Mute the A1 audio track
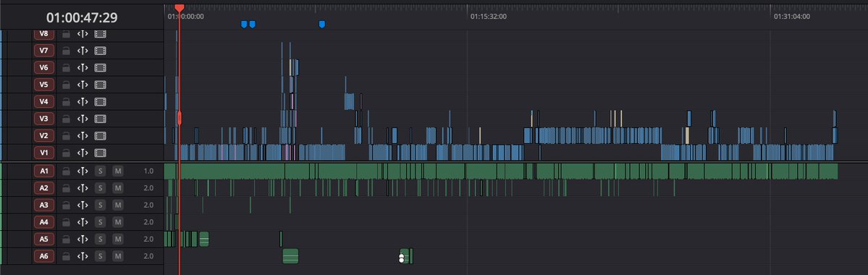868x275 pixels. point(118,172)
